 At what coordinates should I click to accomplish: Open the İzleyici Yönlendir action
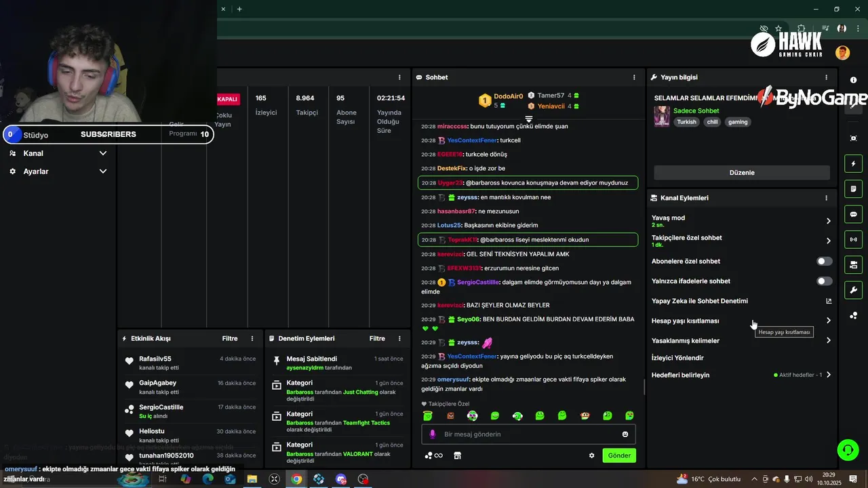(677, 358)
